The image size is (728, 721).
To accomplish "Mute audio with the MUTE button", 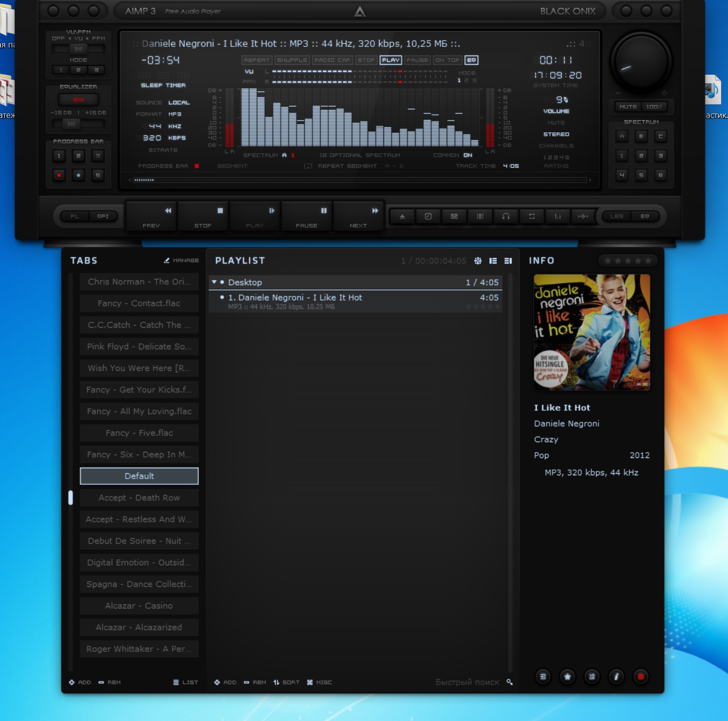I will (x=628, y=107).
